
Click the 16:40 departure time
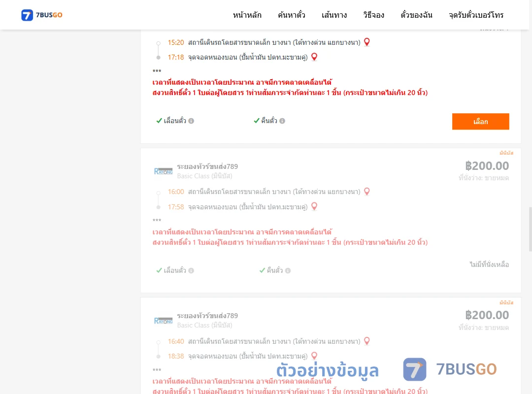[176, 341]
